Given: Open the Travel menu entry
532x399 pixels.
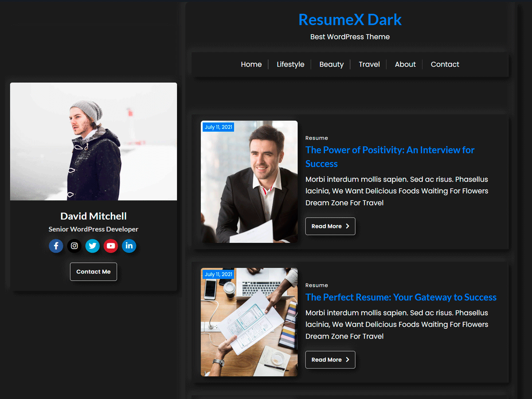Looking at the screenshot, I should (369, 64).
